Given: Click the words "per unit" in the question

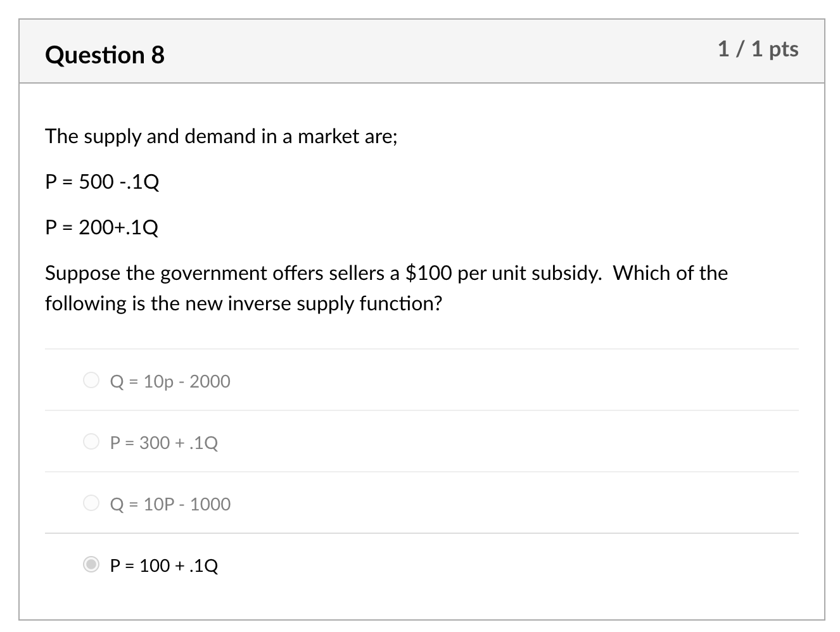Looking at the screenshot, I should tap(492, 273).
